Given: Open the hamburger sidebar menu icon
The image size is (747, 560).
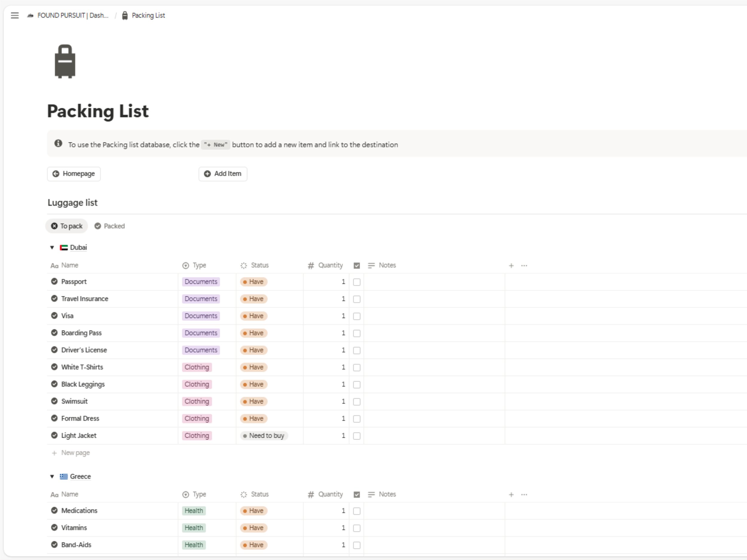Looking at the screenshot, I should tap(15, 16).
